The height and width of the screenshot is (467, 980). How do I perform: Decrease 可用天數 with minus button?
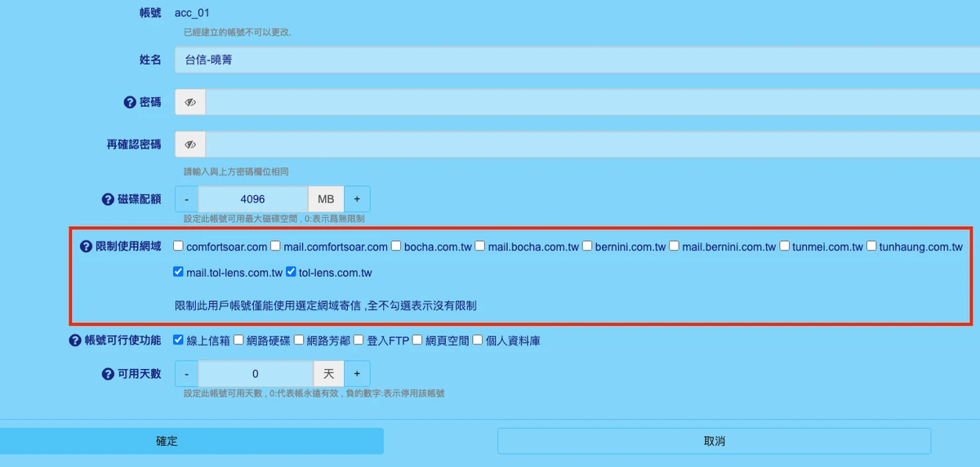187,374
